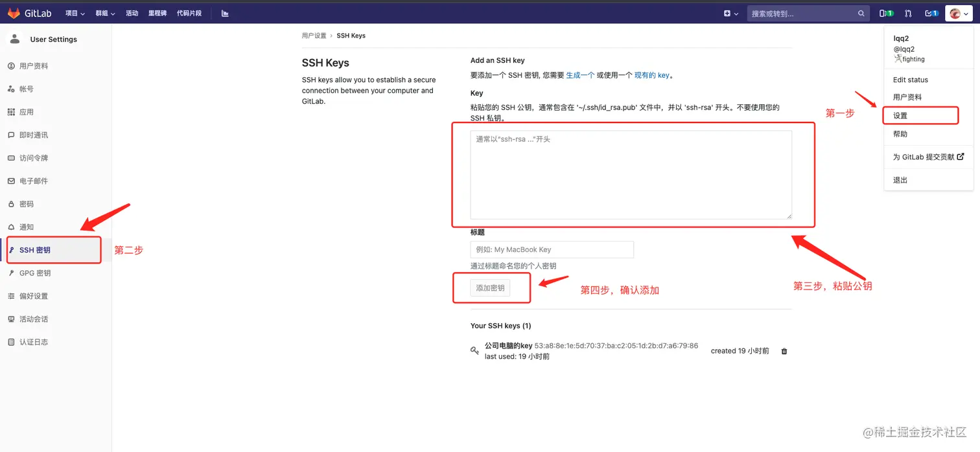The width and height of the screenshot is (980, 452).
Task: Open the 生成一个 link
Action: tap(580, 74)
